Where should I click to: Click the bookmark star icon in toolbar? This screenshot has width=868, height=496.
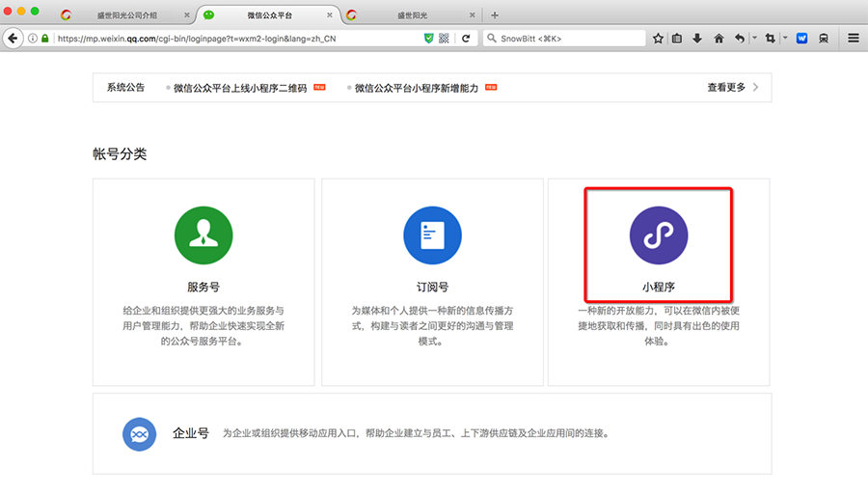coord(658,39)
